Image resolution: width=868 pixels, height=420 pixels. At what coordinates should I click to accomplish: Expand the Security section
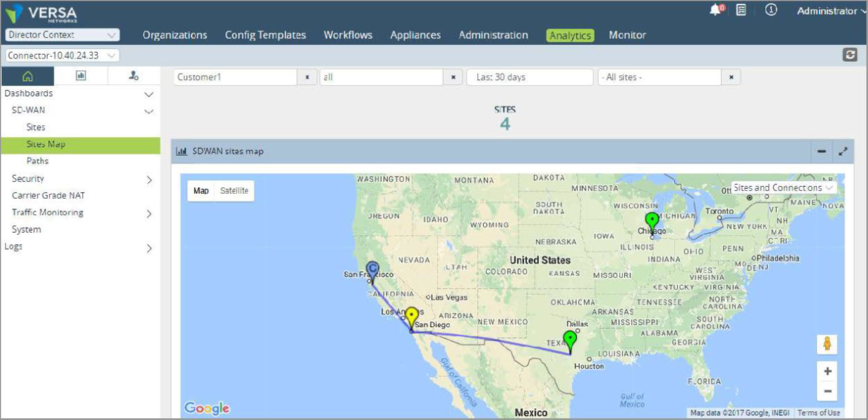pos(148,180)
